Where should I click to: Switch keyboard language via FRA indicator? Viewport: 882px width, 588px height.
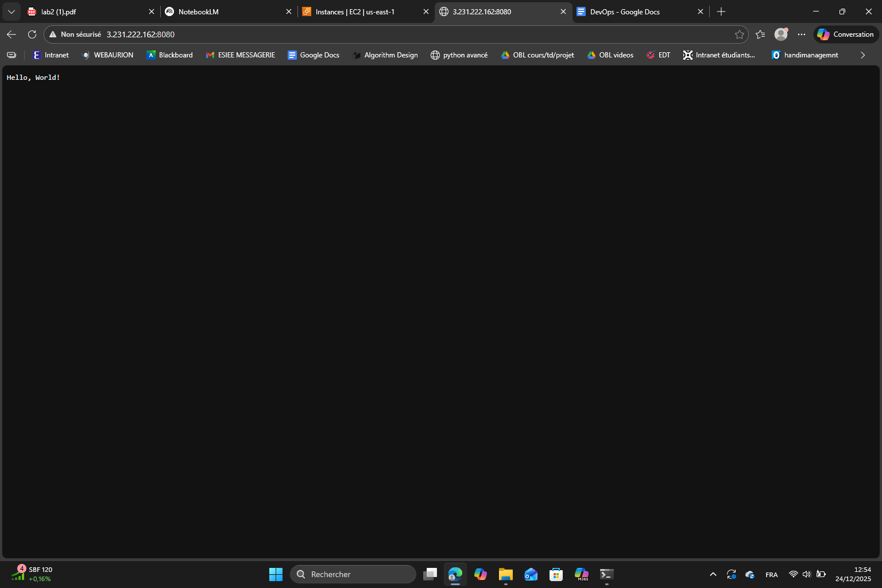click(x=771, y=574)
